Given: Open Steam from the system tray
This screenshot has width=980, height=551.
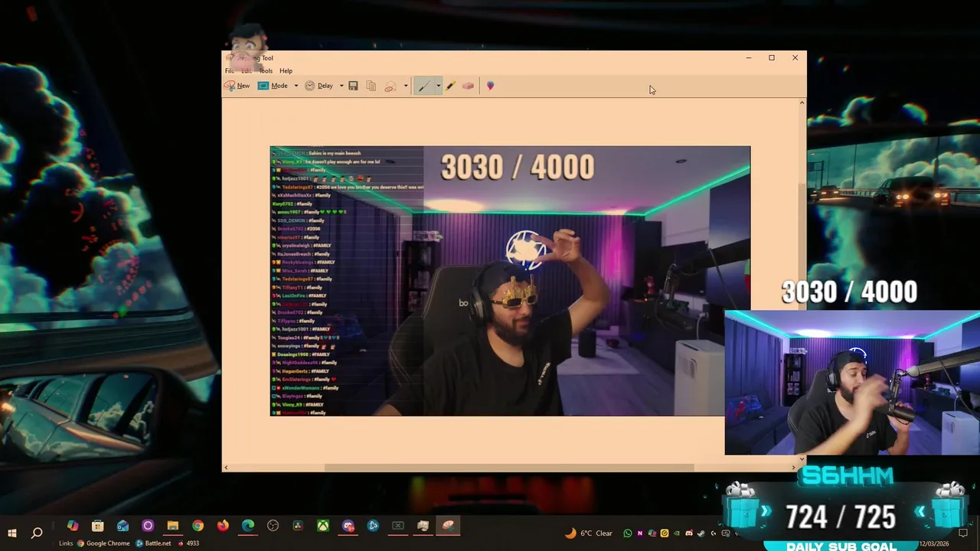Looking at the screenshot, I should point(701,533).
